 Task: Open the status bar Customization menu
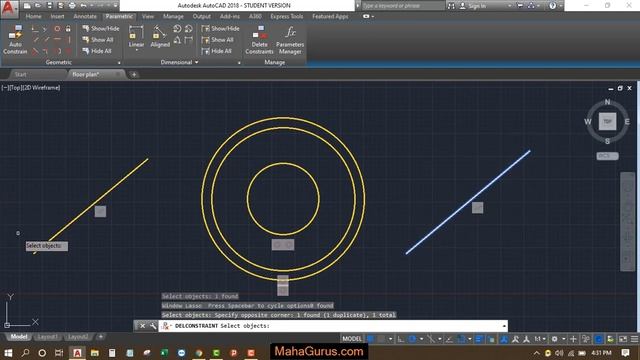634,339
